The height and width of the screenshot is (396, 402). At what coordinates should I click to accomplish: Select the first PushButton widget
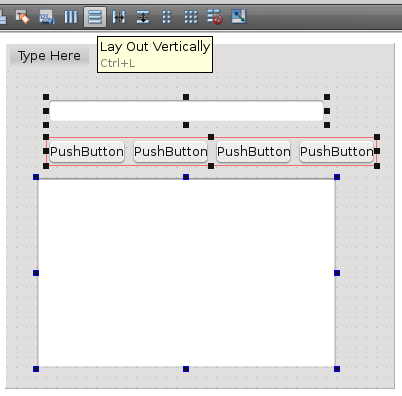click(x=87, y=152)
